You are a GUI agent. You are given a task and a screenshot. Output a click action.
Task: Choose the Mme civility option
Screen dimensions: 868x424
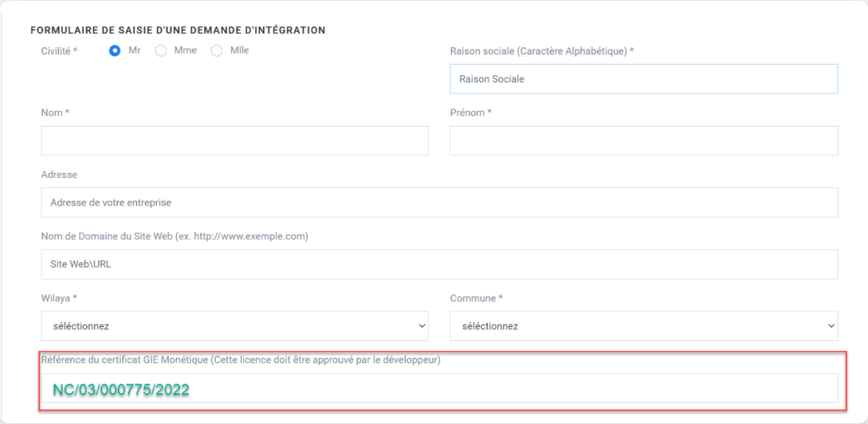pyautogui.click(x=160, y=50)
